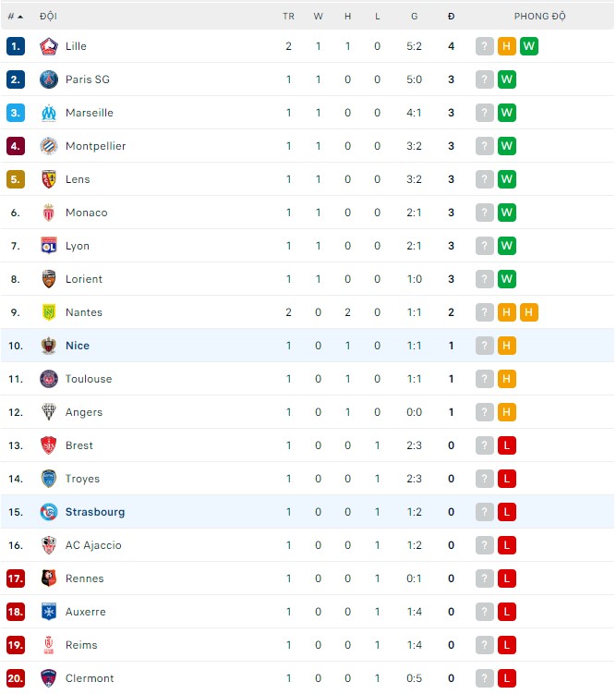616x694 pixels.
Task: Click Brest's red L form badge
Action: click(507, 445)
